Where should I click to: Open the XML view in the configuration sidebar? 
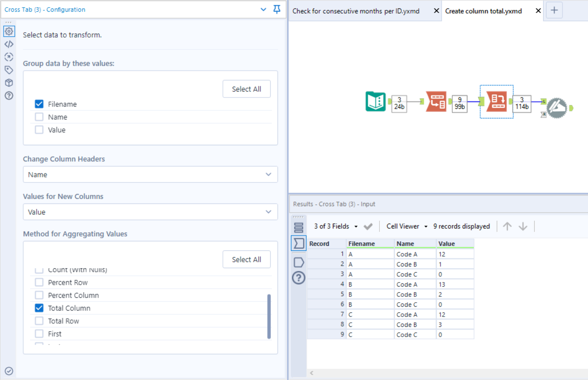(x=9, y=44)
